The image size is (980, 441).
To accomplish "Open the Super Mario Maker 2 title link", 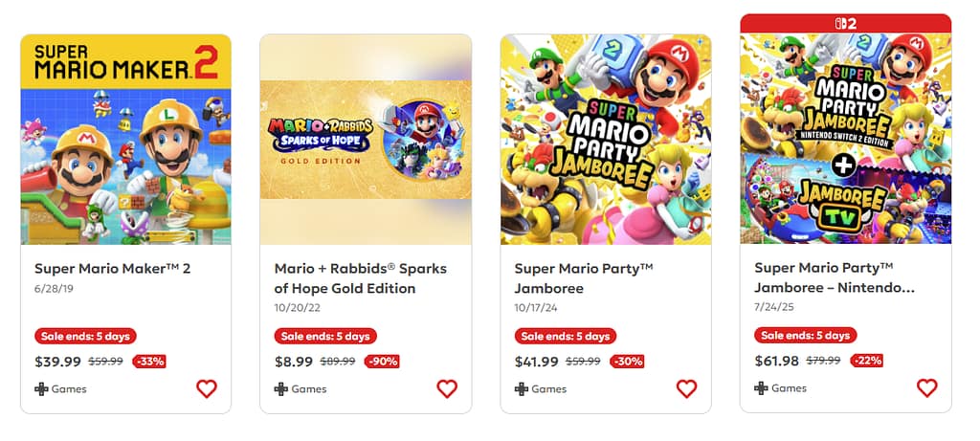I will pyautogui.click(x=113, y=269).
